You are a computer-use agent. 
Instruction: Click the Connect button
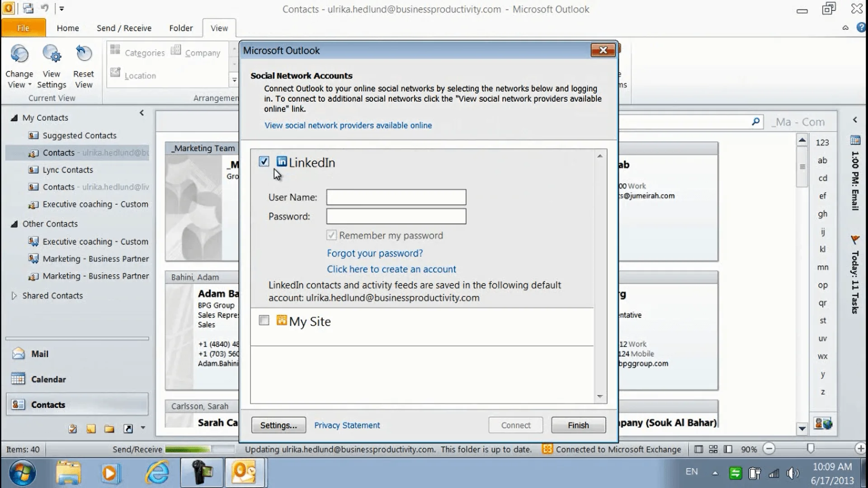[516, 425]
